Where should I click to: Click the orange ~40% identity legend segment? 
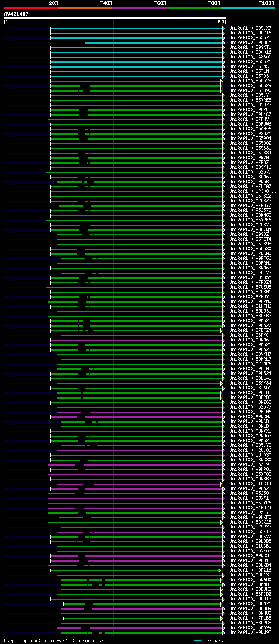pos(85,8)
